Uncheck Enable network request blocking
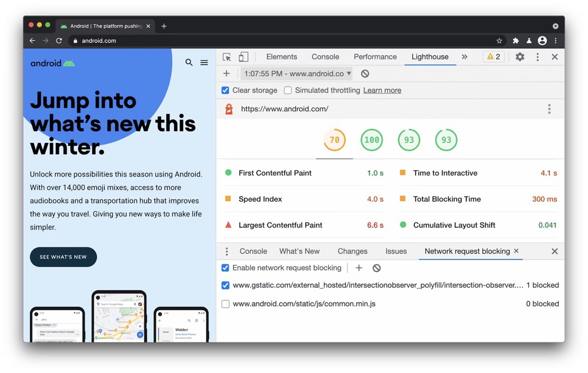The image size is (588, 373). pyautogui.click(x=225, y=268)
